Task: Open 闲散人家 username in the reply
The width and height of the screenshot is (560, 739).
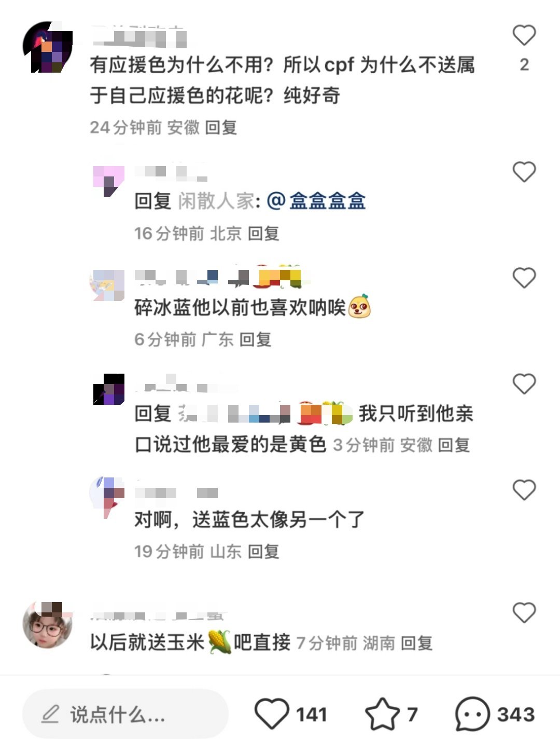Action: [216, 201]
